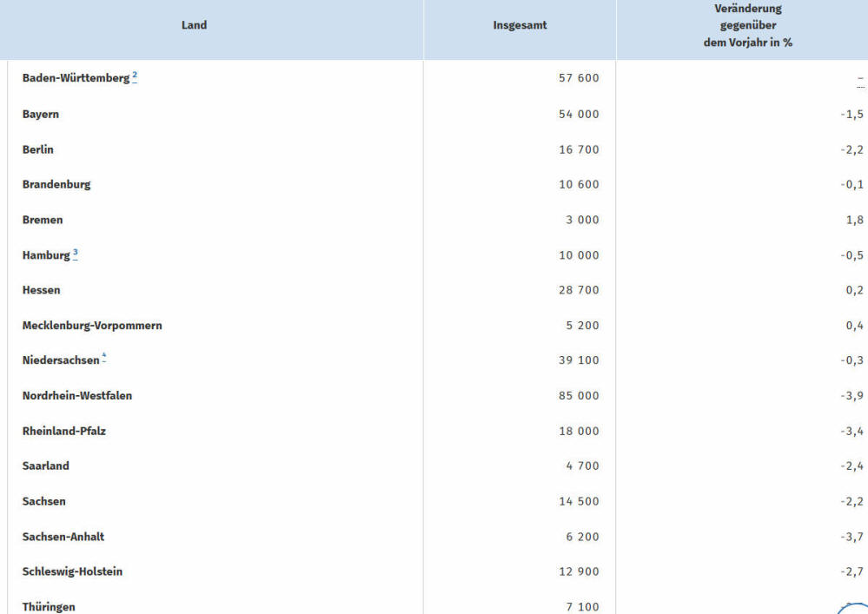Viewport: 868px width, 614px height.
Task: Click the 'Bayern' row label
Action: tap(41, 114)
